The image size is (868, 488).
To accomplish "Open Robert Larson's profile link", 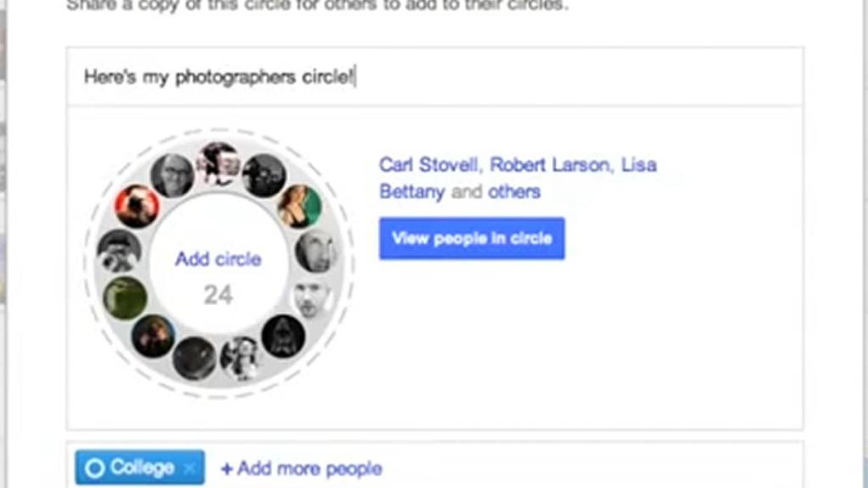I will [552, 165].
